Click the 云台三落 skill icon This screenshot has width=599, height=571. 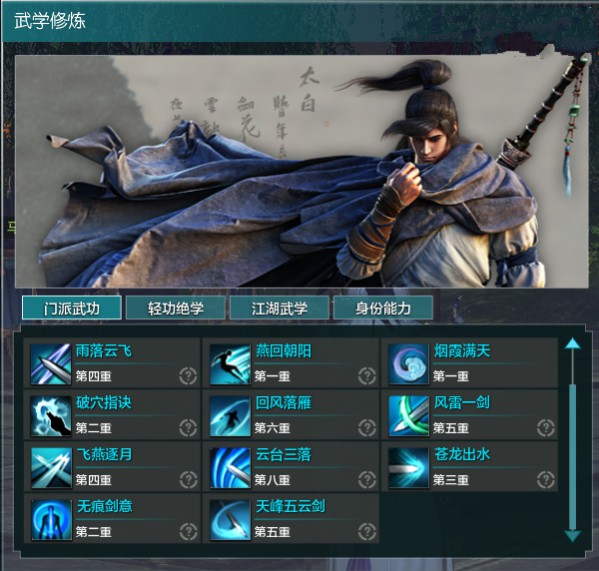click(230, 468)
